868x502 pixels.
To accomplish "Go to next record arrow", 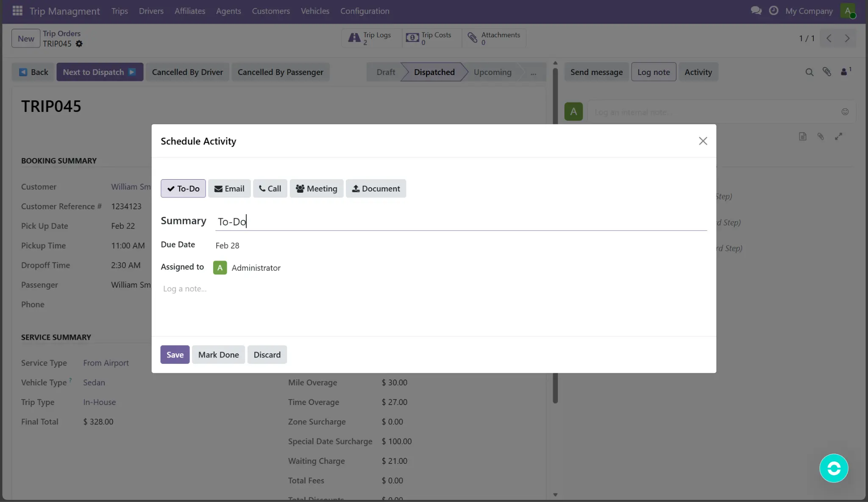I will point(847,38).
